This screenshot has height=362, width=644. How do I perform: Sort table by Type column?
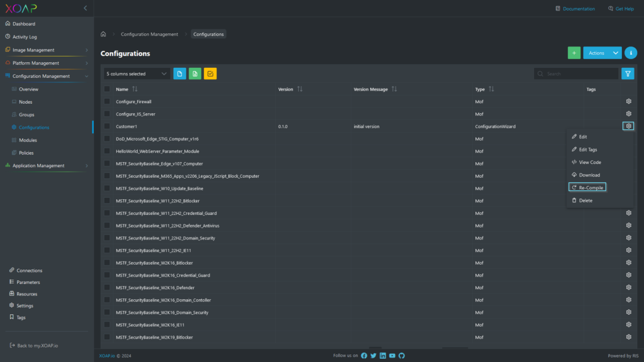tap(492, 89)
